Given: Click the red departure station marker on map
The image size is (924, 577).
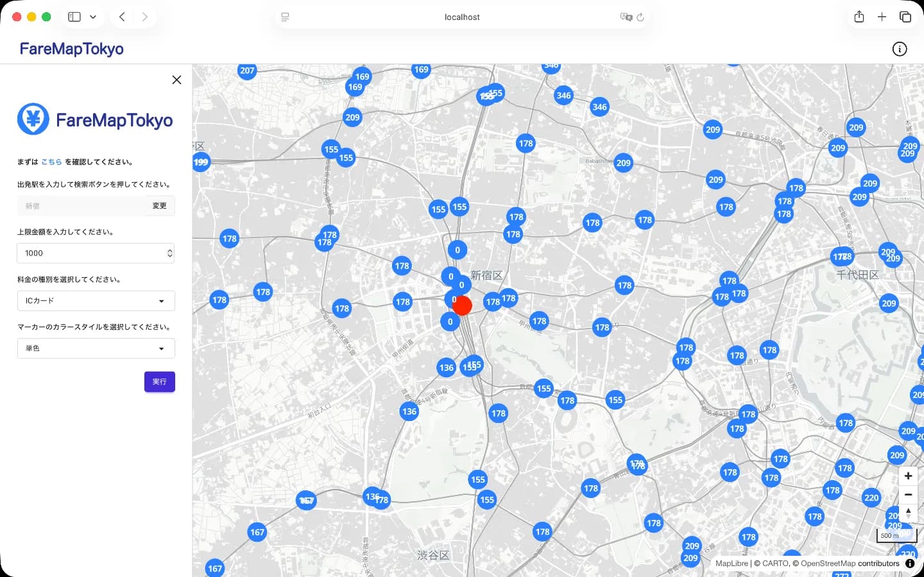Looking at the screenshot, I should click(461, 305).
